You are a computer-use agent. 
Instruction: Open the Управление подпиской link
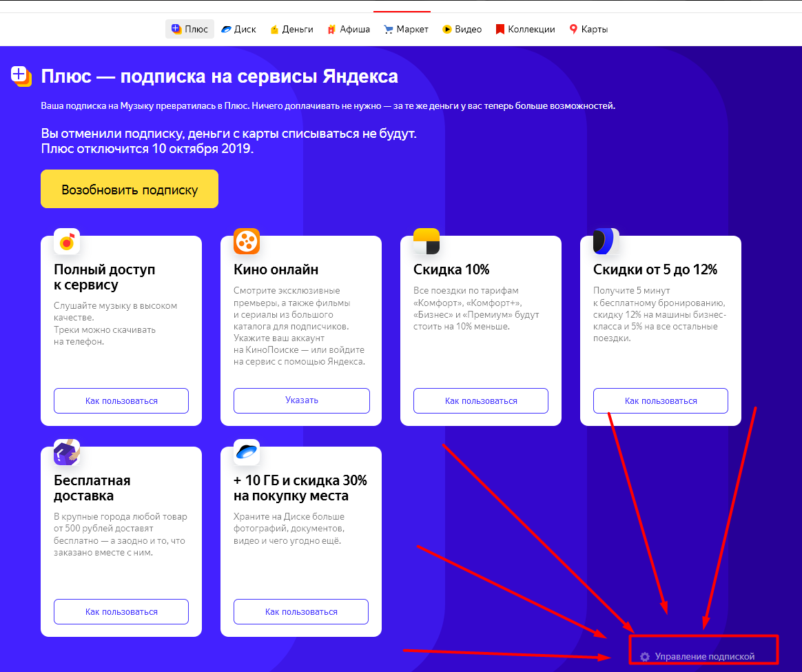coord(704,656)
